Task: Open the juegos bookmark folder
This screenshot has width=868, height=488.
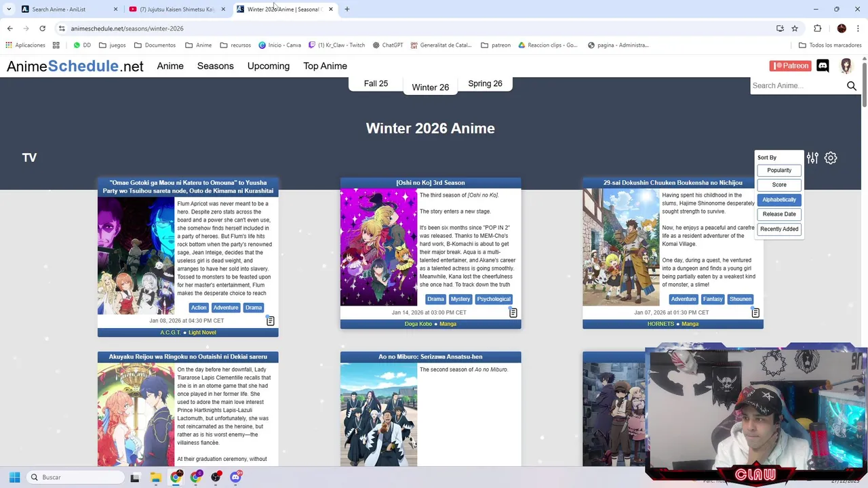Action: pyautogui.click(x=113, y=45)
